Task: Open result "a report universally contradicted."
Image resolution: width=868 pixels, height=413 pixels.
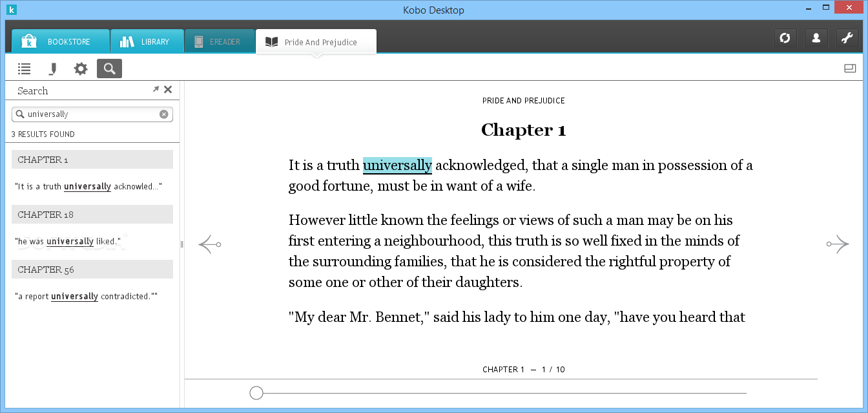Action: tap(86, 297)
